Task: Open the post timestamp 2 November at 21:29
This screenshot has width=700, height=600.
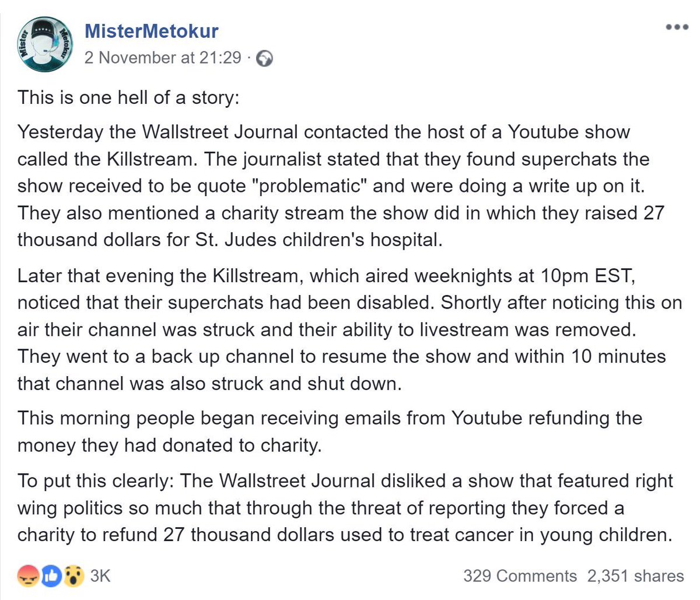Action: click(163, 58)
